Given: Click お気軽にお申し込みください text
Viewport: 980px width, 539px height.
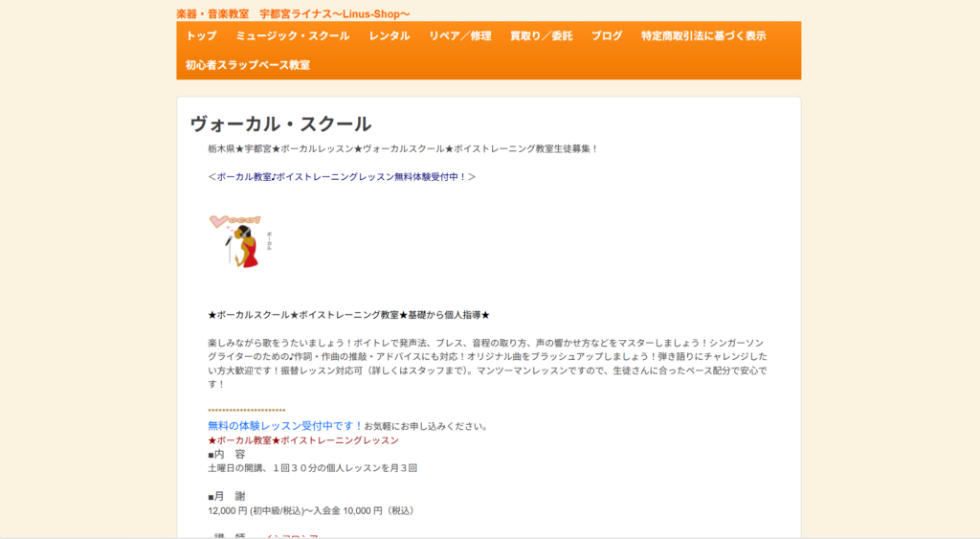Looking at the screenshot, I should click(x=428, y=426).
